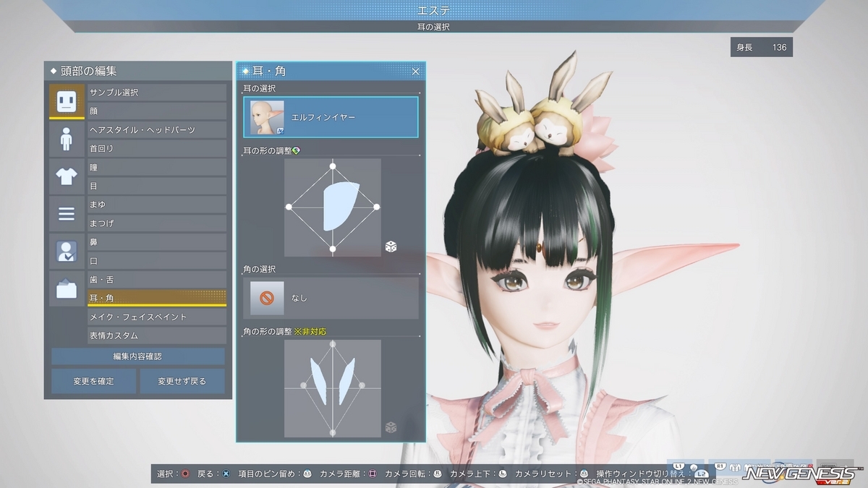Image resolution: width=868 pixels, height=488 pixels.
Task: Click the prohibited icon for horn selection
Action: [x=267, y=298]
